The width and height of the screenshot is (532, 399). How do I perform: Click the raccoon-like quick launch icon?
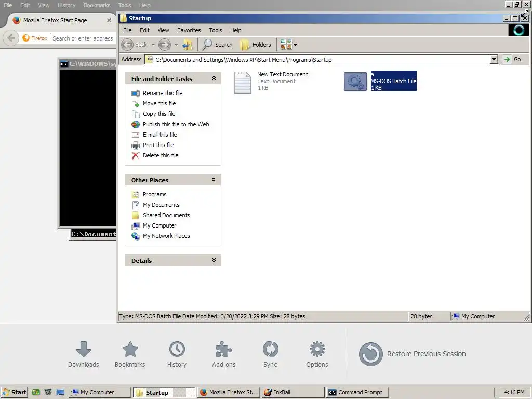click(48, 393)
